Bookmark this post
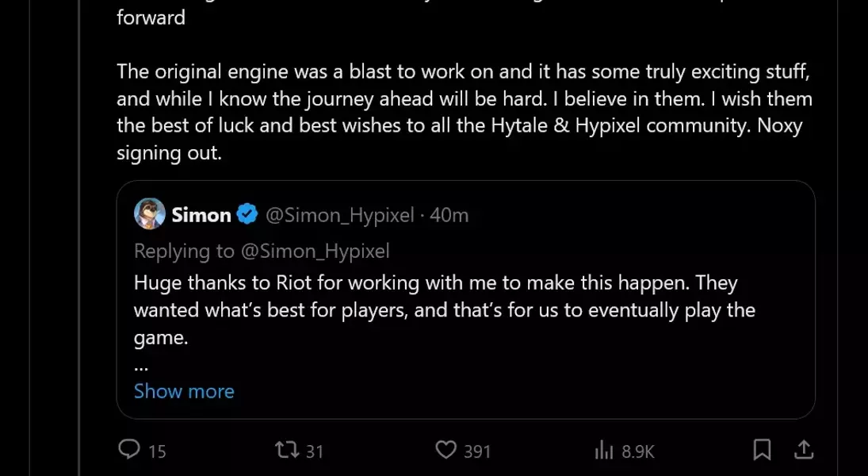The width and height of the screenshot is (868, 476). 762,450
